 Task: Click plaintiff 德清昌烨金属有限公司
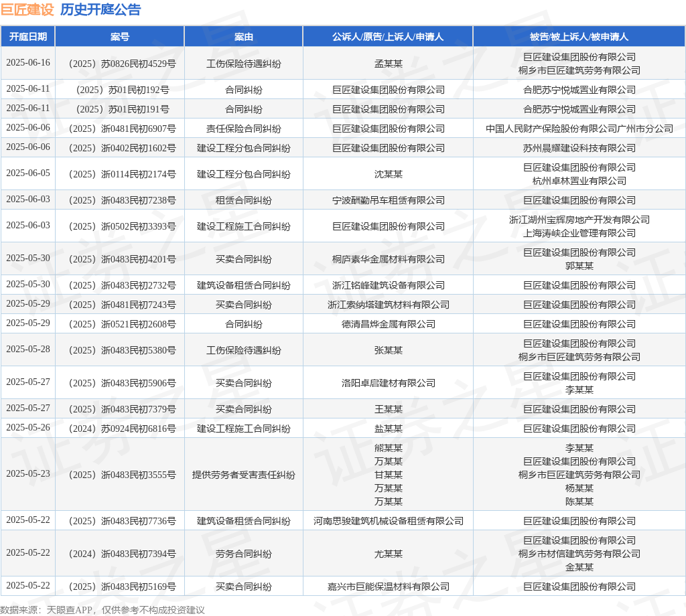point(388,324)
